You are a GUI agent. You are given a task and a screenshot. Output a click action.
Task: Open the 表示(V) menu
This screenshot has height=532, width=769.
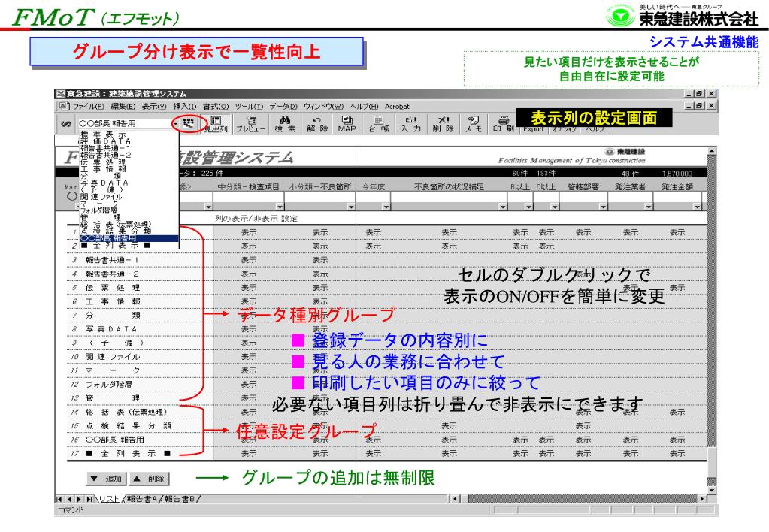pos(154,107)
